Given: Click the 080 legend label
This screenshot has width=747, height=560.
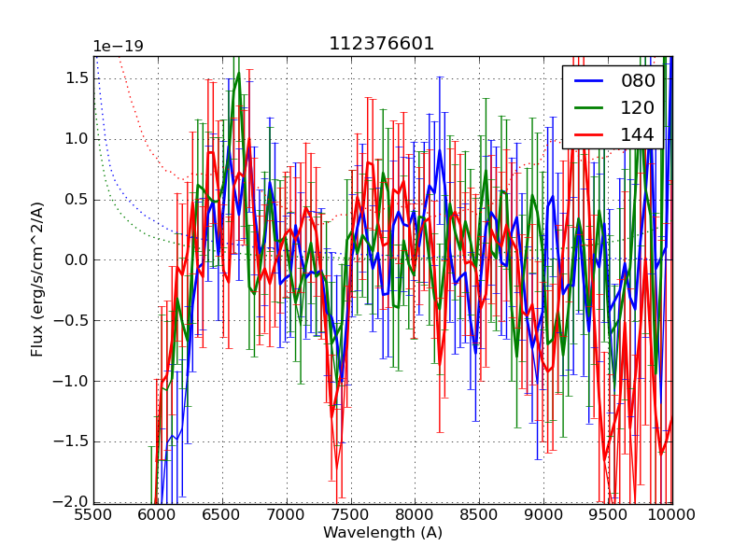Looking at the screenshot, I should (x=638, y=81).
